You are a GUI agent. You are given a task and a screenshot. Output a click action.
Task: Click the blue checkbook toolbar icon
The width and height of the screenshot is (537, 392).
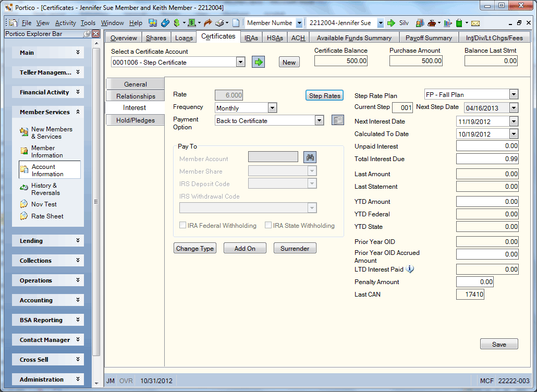[x=165, y=23]
